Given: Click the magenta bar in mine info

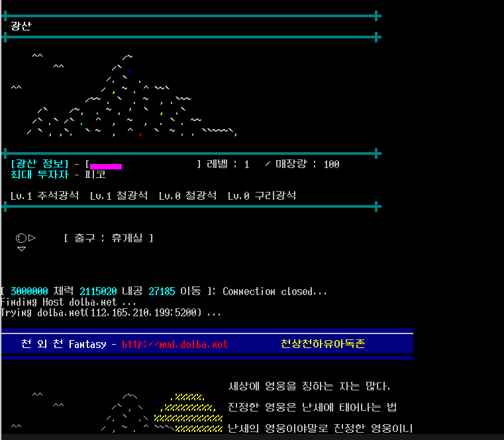Looking at the screenshot, I should coord(105,165).
